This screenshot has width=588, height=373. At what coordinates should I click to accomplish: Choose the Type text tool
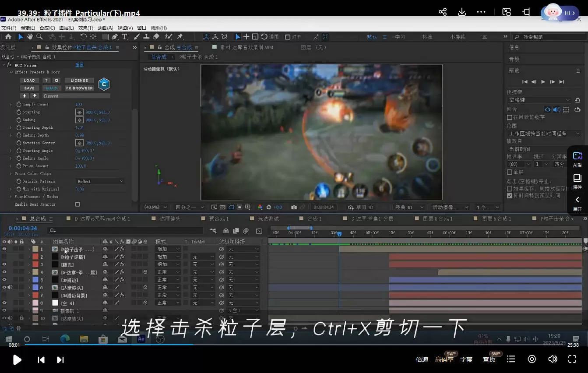tap(124, 37)
